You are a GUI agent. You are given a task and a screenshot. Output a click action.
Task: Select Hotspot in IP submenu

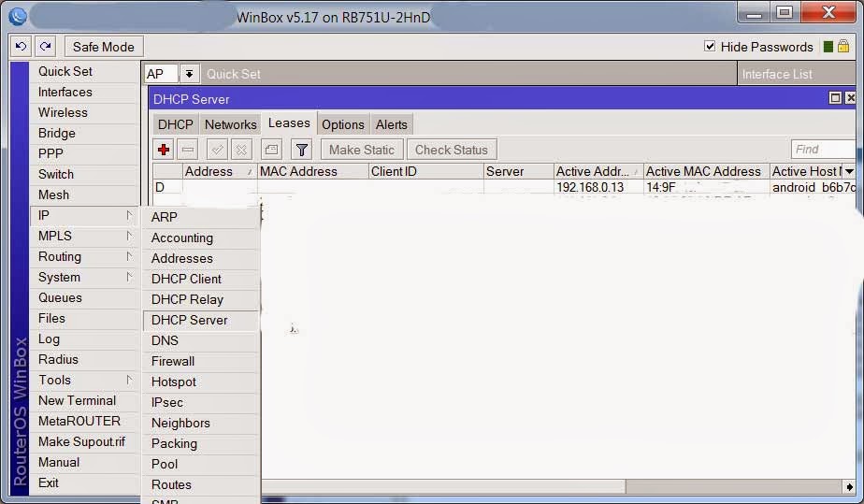(x=200, y=382)
